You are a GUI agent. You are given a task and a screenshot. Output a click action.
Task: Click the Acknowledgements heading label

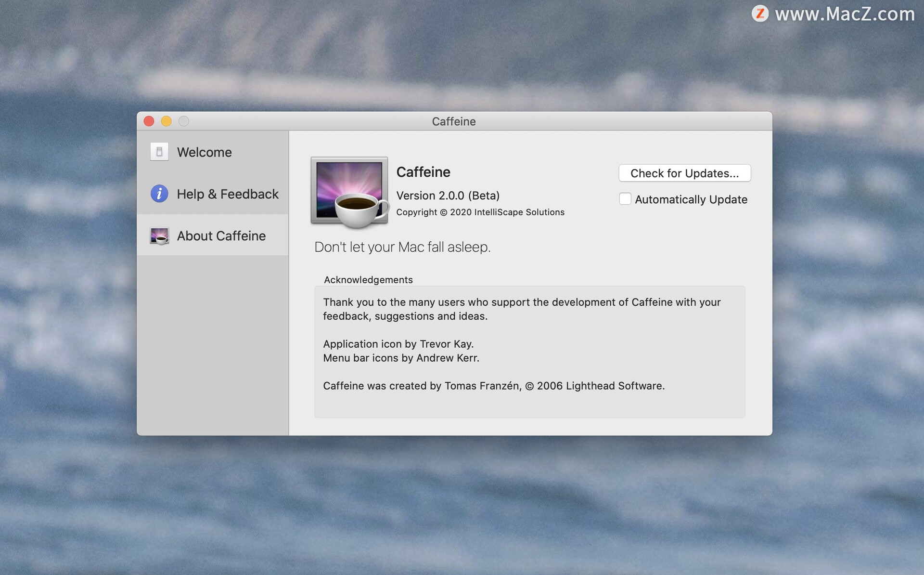tap(368, 280)
